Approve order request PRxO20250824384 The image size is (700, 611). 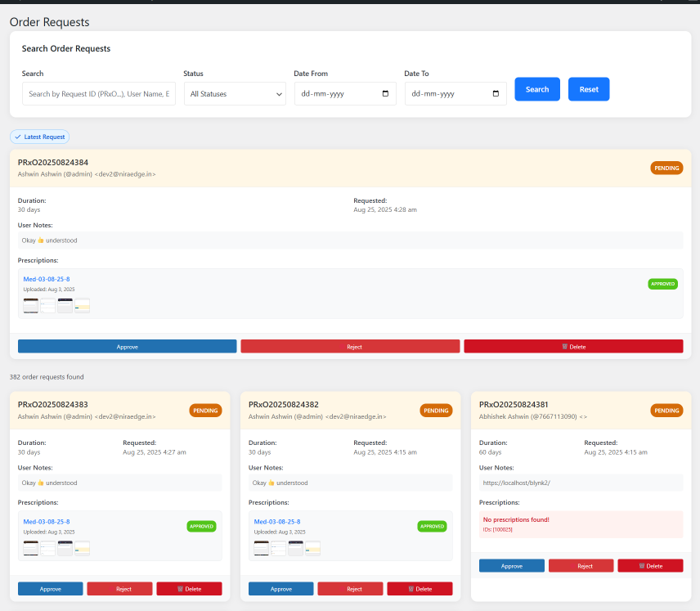(x=127, y=347)
